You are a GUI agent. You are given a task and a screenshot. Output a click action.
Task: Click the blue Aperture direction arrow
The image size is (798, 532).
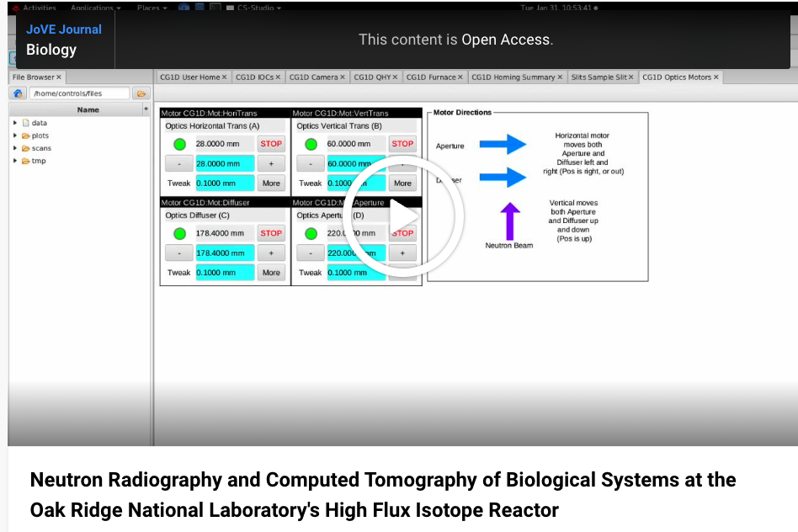[x=503, y=145]
